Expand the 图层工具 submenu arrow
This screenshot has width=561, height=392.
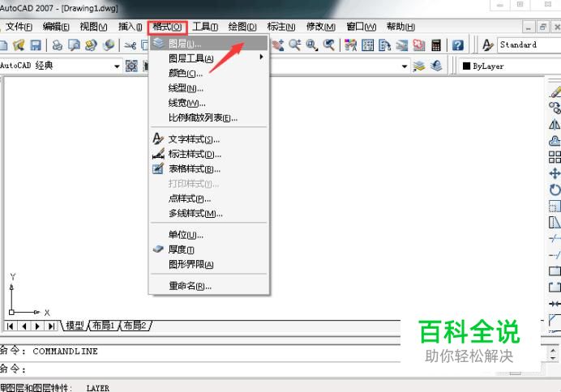pos(262,57)
